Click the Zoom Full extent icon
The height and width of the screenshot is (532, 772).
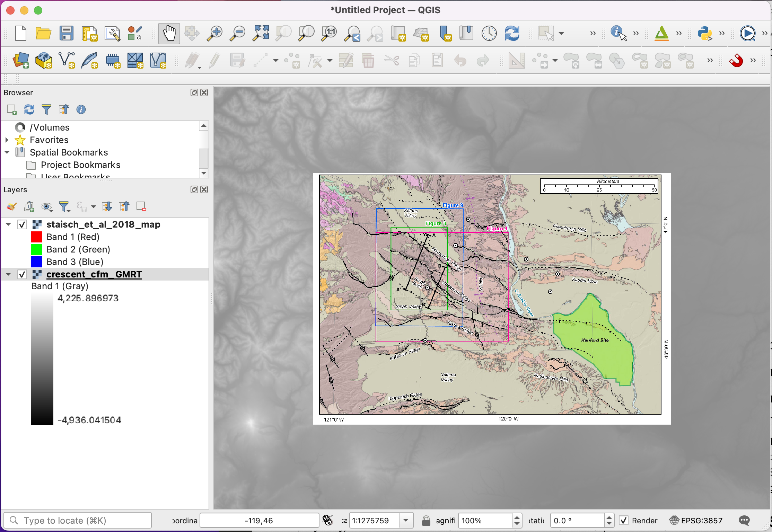(261, 34)
